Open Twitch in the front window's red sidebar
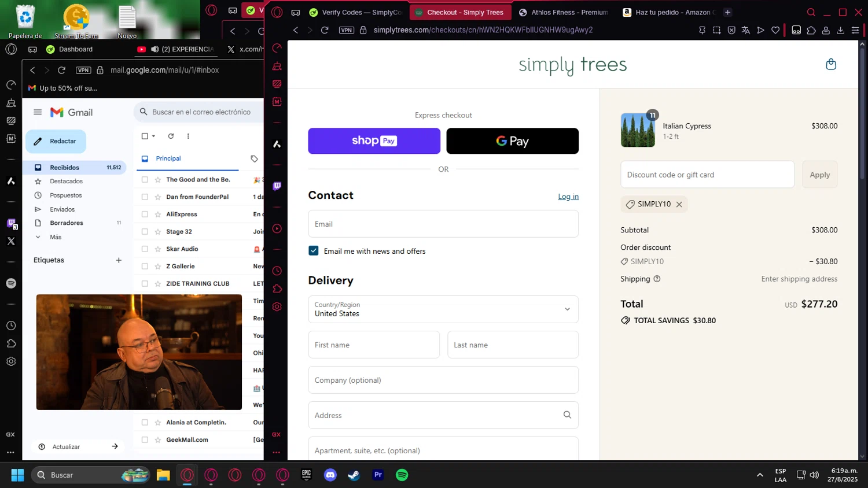868x488 pixels. coord(277,186)
